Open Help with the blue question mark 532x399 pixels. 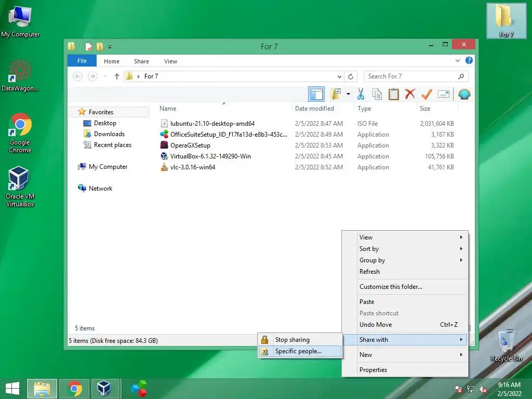469,60
